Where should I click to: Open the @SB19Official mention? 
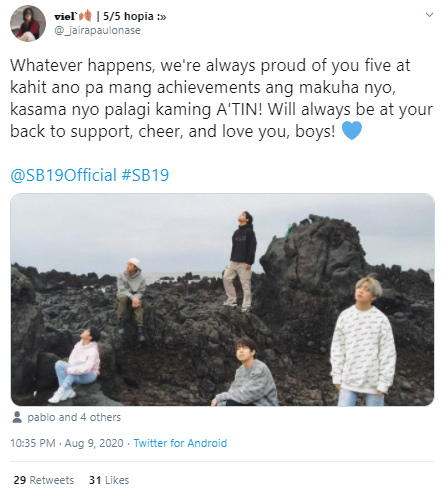[63, 175]
